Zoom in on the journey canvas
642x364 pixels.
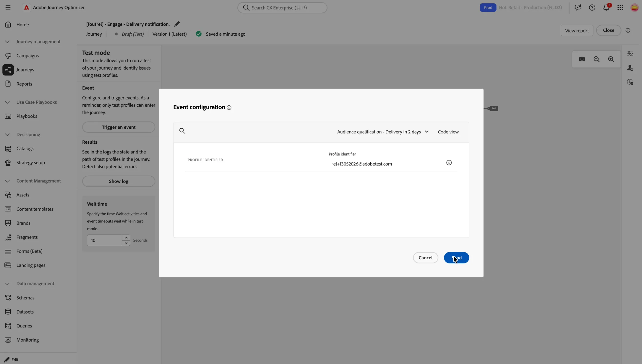611,59
